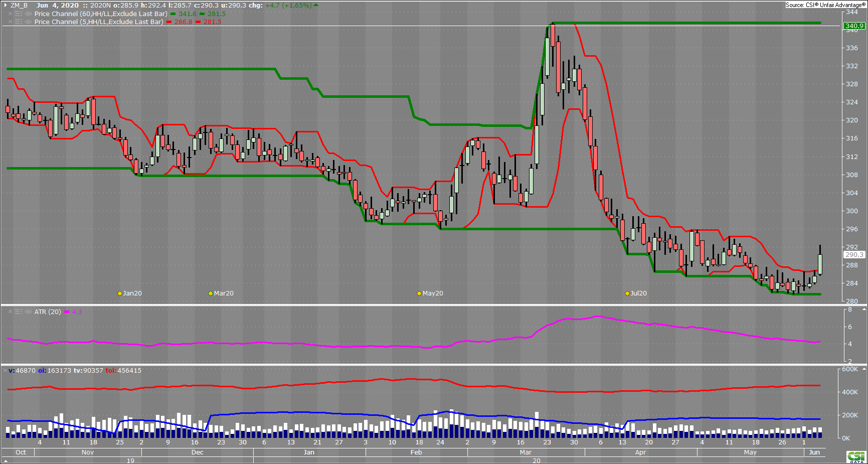The height and width of the screenshot is (464, 868).
Task: Click the total volume value tv:90357
Action: pyautogui.click(x=88, y=371)
